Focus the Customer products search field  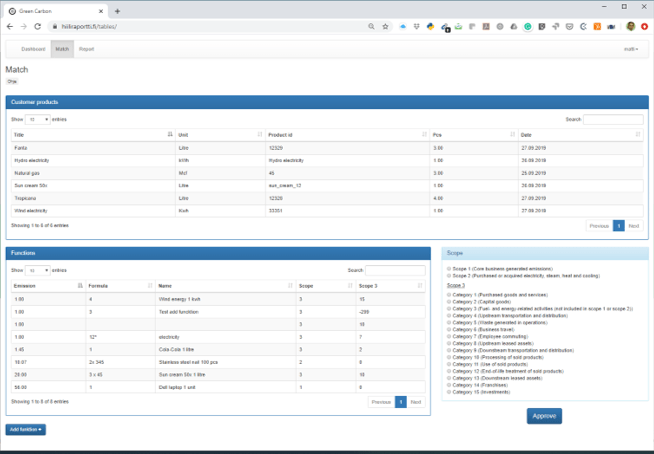tap(613, 119)
